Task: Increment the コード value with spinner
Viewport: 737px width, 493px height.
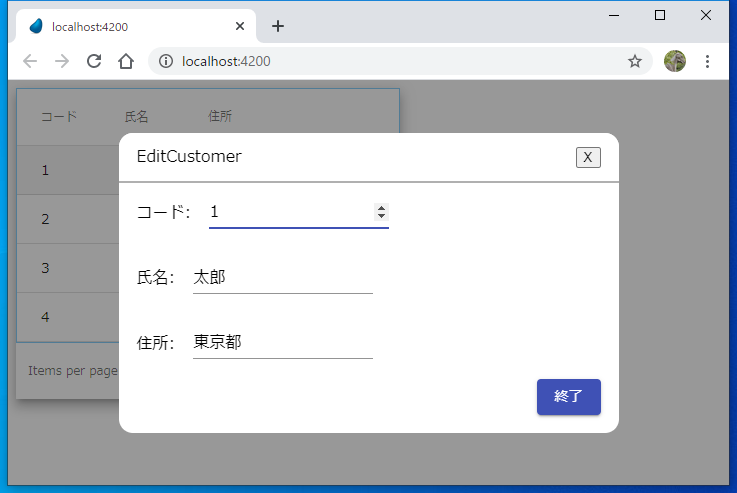Action: (381, 208)
